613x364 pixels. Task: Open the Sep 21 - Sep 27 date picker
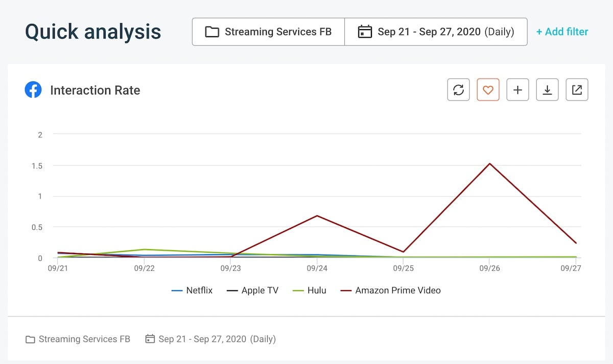pyautogui.click(x=436, y=32)
